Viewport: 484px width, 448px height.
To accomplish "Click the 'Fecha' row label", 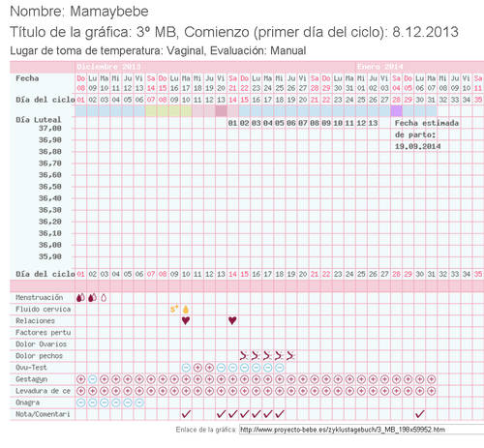I will coord(27,78).
